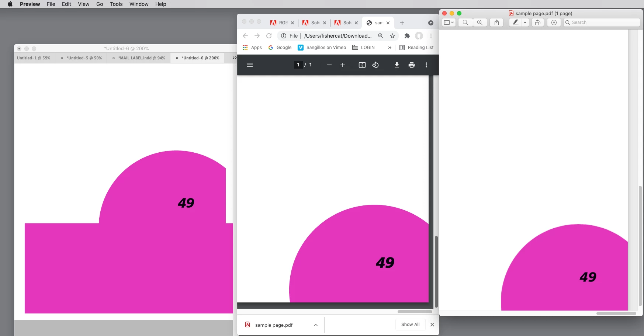The height and width of the screenshot is (336, 644).
Task: Open the LOGIN bookmarks folder
Action: (363, 48)
